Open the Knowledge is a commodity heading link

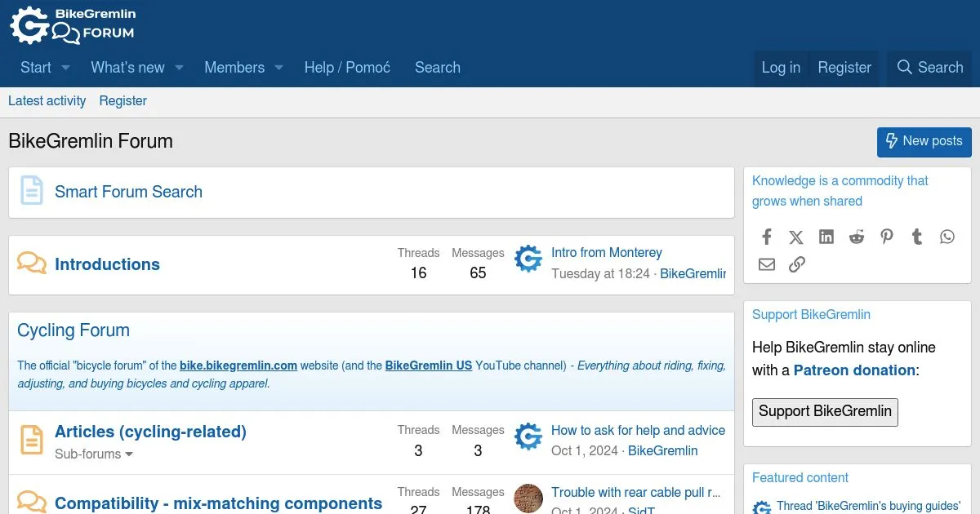pos(840,191)
